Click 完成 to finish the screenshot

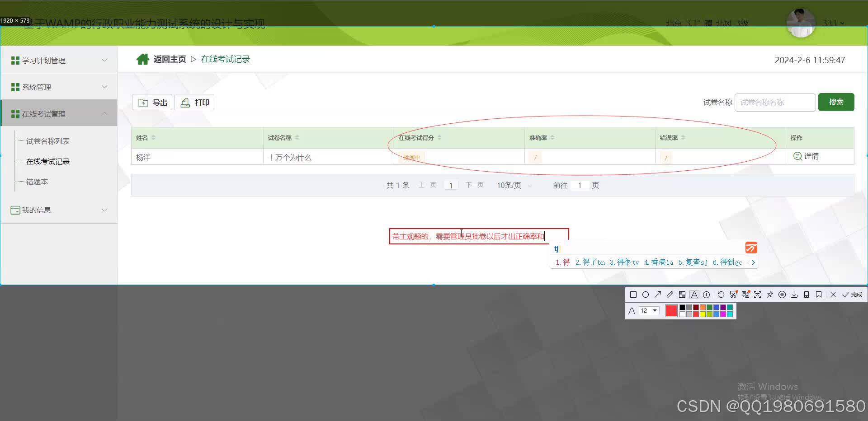[852, 295]
